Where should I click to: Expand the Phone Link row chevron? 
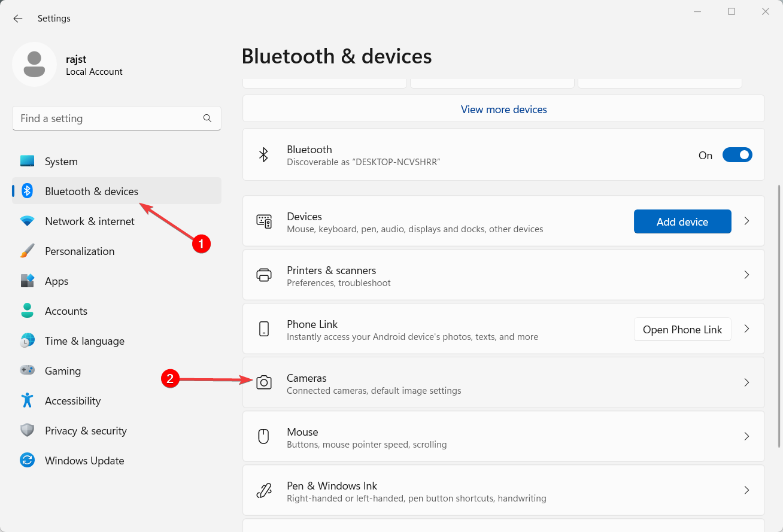tap(746, 329)
